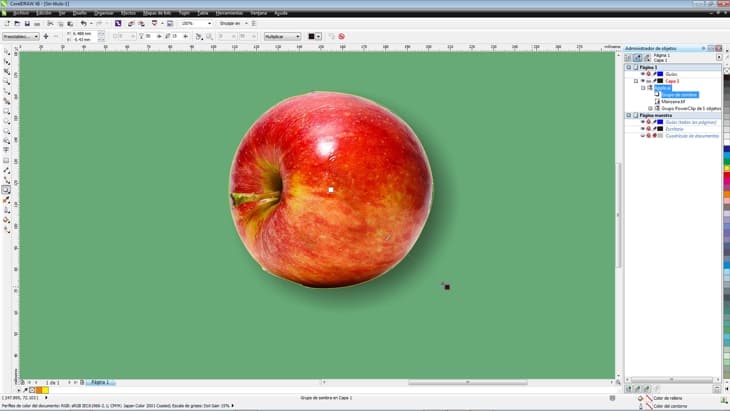Click the horizontal scrollbar thumb below canvas
The height and width of the screenshot is (411, 730).
(467, 383)
